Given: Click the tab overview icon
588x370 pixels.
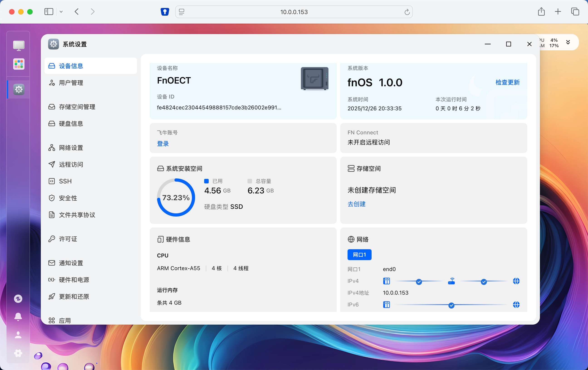Looking at the screenshot, I should [x=575, y=12].
